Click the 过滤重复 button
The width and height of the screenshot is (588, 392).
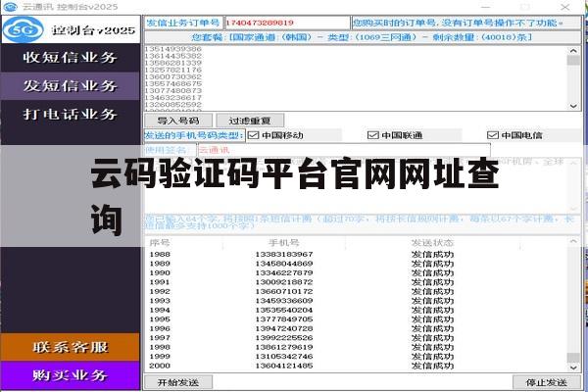(x=250, y=121)
